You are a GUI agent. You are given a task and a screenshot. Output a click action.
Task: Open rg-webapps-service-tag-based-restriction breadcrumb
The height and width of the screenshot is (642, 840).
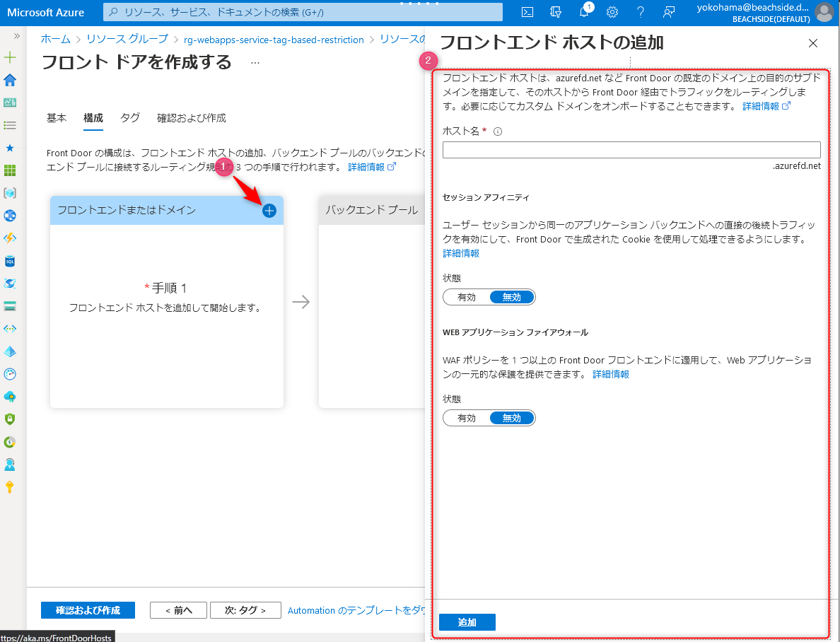(x=274, y=40)
